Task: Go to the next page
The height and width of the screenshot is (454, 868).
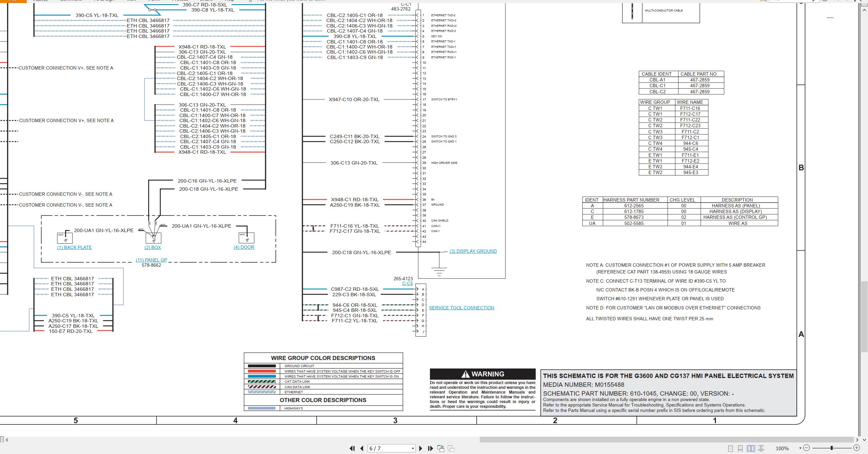Action: [421, 449]
